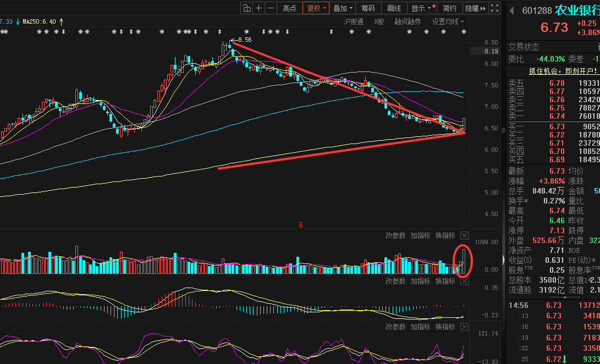Click the 交易状态 label

pyautogui.click(x=524, y=47)
